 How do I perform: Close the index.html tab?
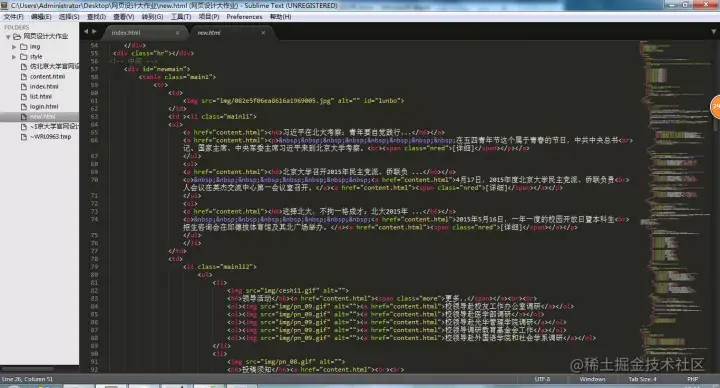tap(177, 33)
